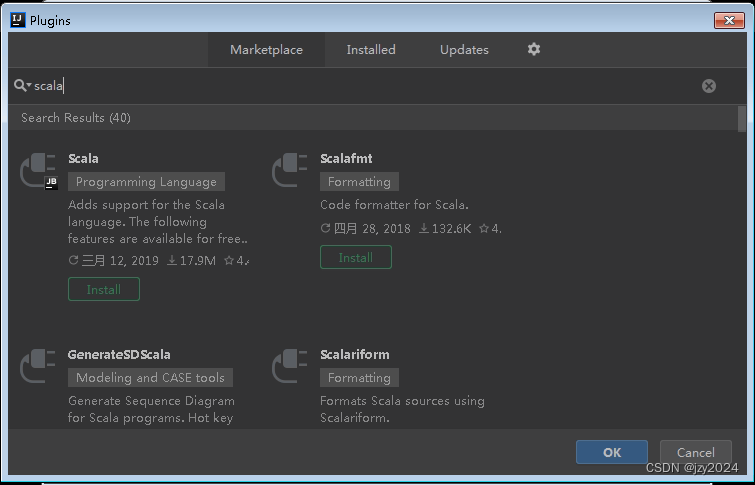This screenshot has height=485, width=755.
Task: Confirm with the OK button
Action: click(612, 452)
